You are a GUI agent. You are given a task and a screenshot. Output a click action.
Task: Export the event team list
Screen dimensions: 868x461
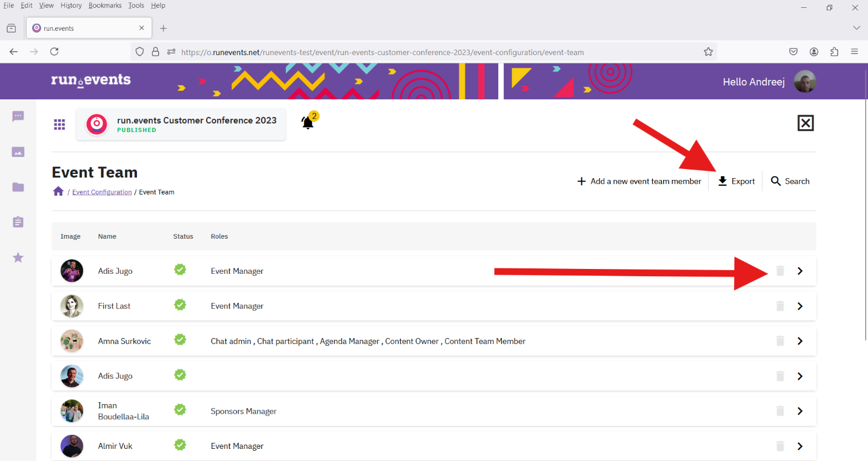pyautogui.click(x=736, y=181)
